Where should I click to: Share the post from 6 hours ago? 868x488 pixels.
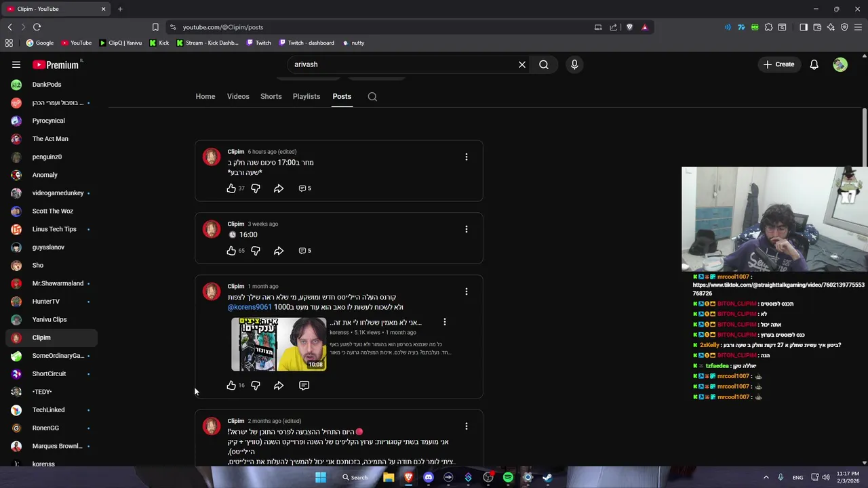(x=279, y=188)
